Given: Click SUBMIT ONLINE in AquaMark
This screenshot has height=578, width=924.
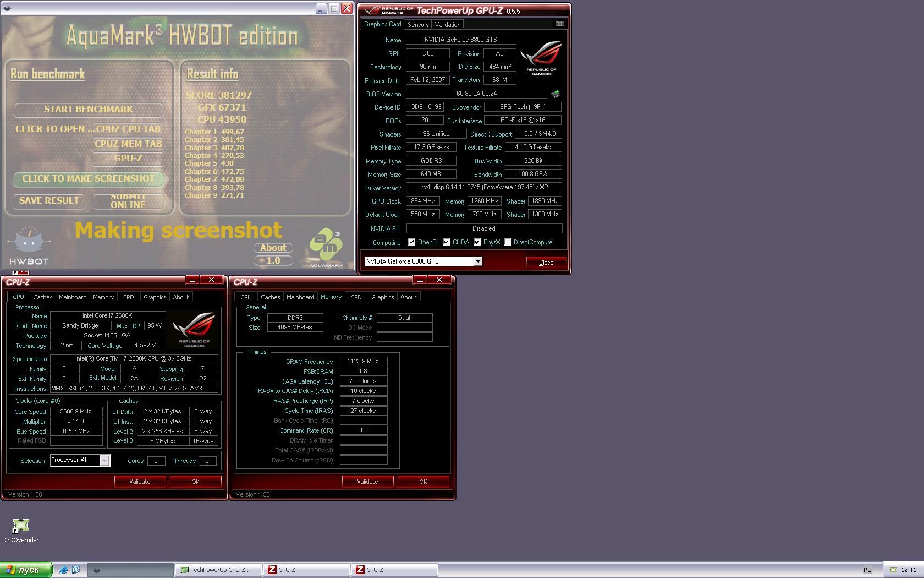Looking at the screenshot, I should pos(128,200).
